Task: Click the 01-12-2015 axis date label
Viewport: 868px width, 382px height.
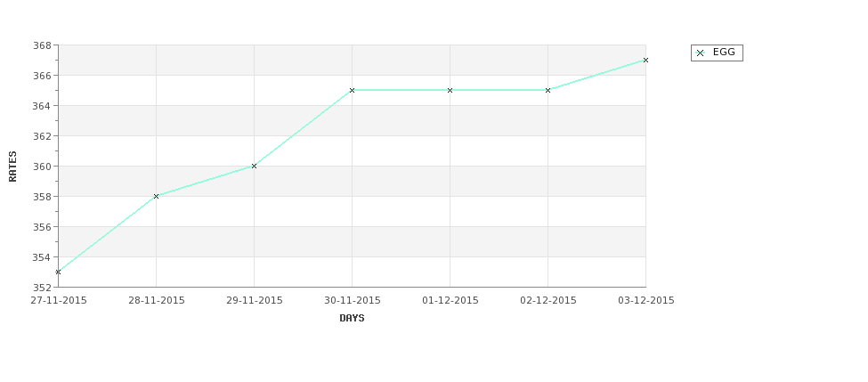Action: (450, 301)
